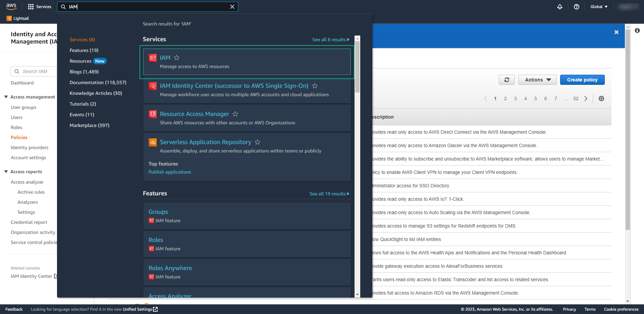
Task: Filter results by Documentation category
Action: pyautogui.click(x=98, y=82)
